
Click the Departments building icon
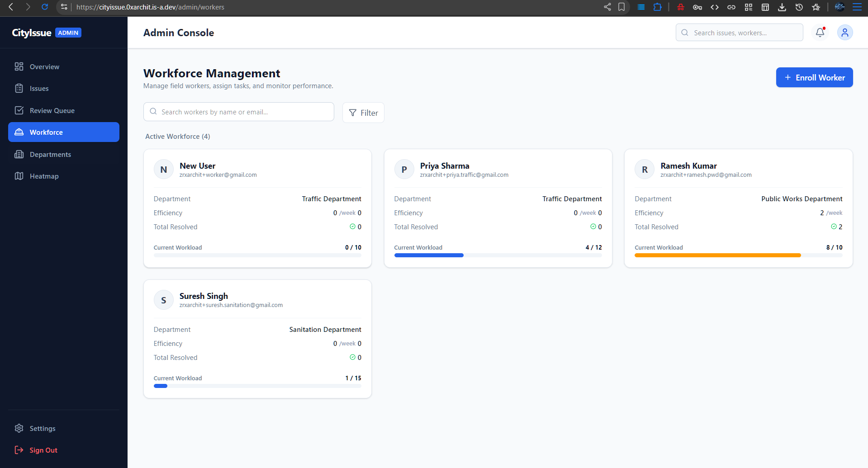[x=19, y=154]
